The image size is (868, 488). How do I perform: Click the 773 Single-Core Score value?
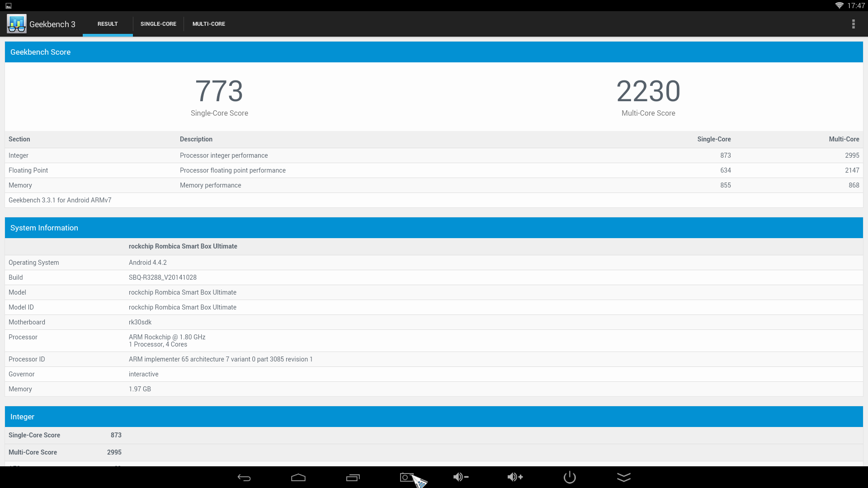coord(219,91)
